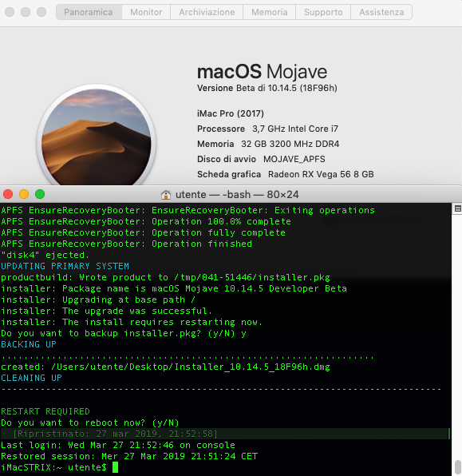Switch to the Assistenza tab
The height and width of the screenshot is (476, 462).
381,12
